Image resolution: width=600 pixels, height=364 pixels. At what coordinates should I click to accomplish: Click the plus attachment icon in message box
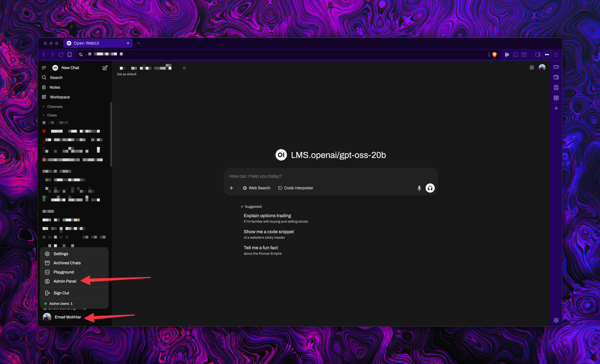(231, 188)
